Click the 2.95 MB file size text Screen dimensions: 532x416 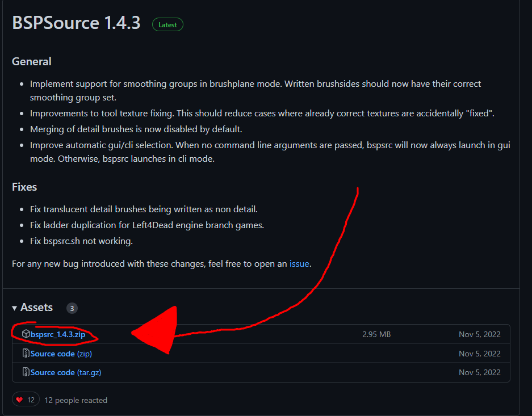376,334
